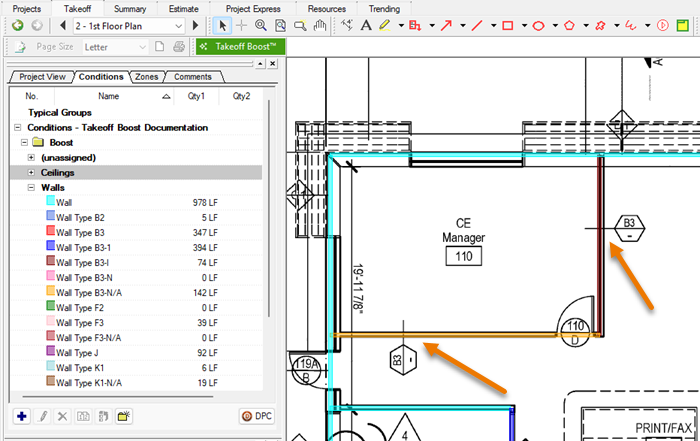Open the Zones panel tab
Image resolution: width=700 pixels, height=441 pixels.
(x=146, y=77)
